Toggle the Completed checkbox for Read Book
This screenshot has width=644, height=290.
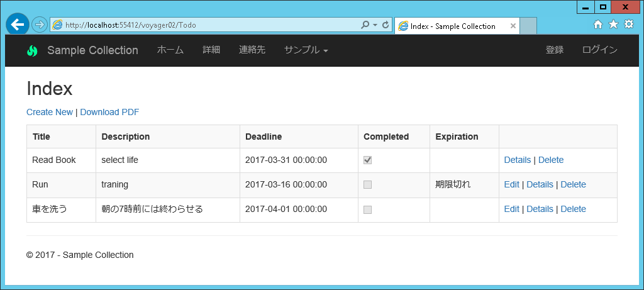tap(367, 160)
